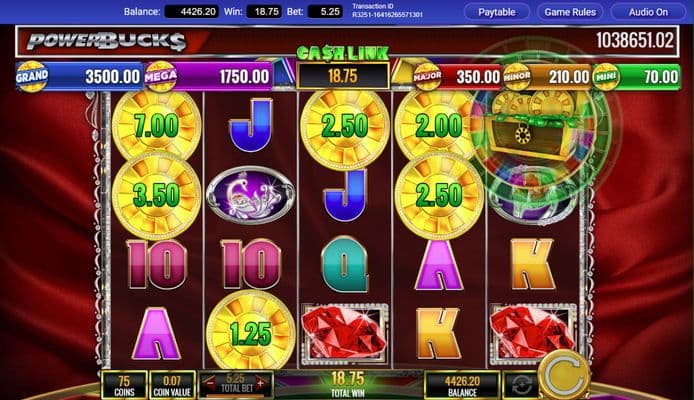
Task: Open the 0.07 Coin Value selector
Action: click(172, 385)
